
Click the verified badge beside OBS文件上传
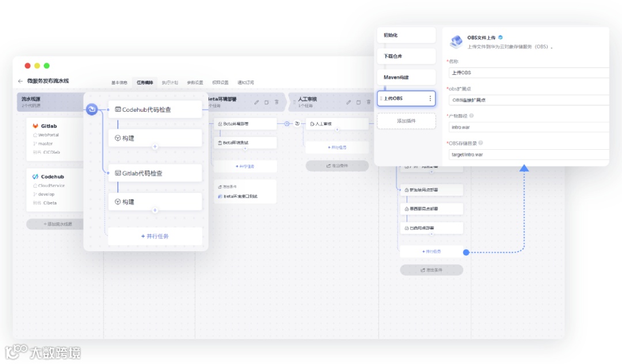[500, 37]
